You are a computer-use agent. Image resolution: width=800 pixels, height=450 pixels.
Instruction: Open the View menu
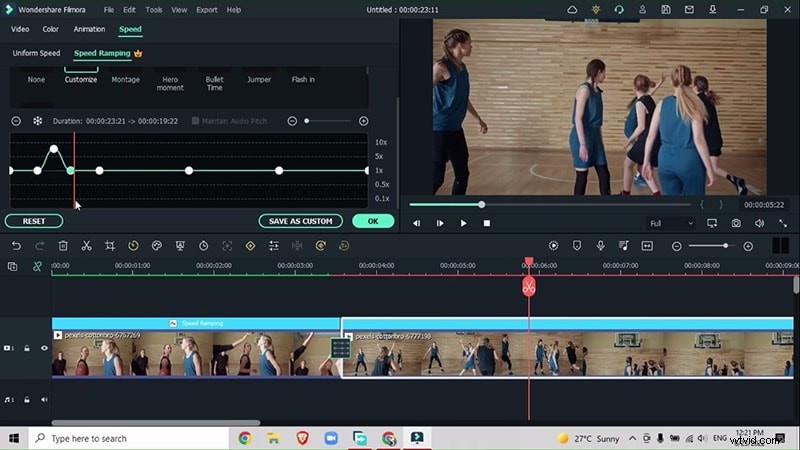click(x=179, y=10)
